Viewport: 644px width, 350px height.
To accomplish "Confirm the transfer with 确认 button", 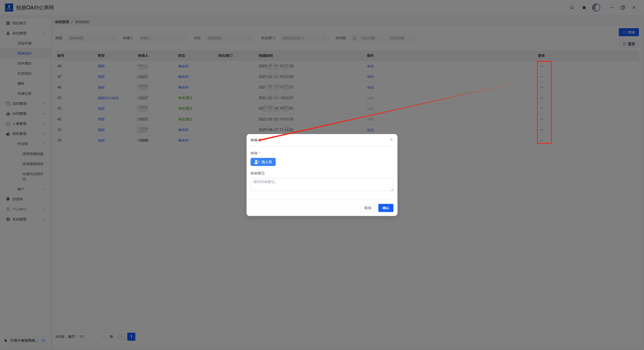I will coord(385,208).
